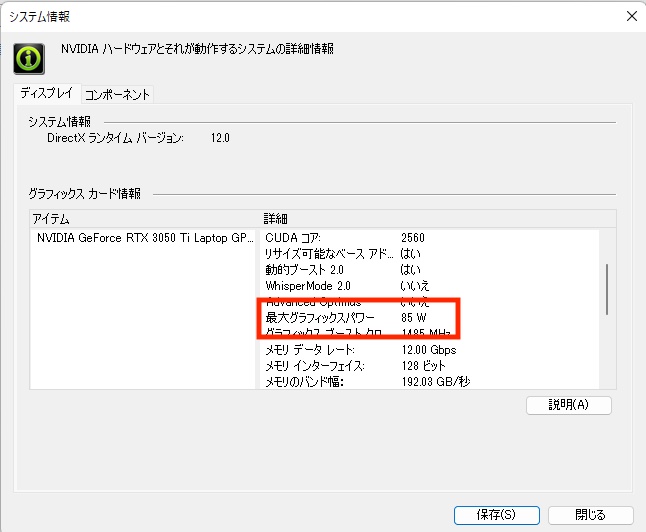646x532 pixels.
Task: Select the 動的ブースト 2.0 row
Action: click(428, 270)
